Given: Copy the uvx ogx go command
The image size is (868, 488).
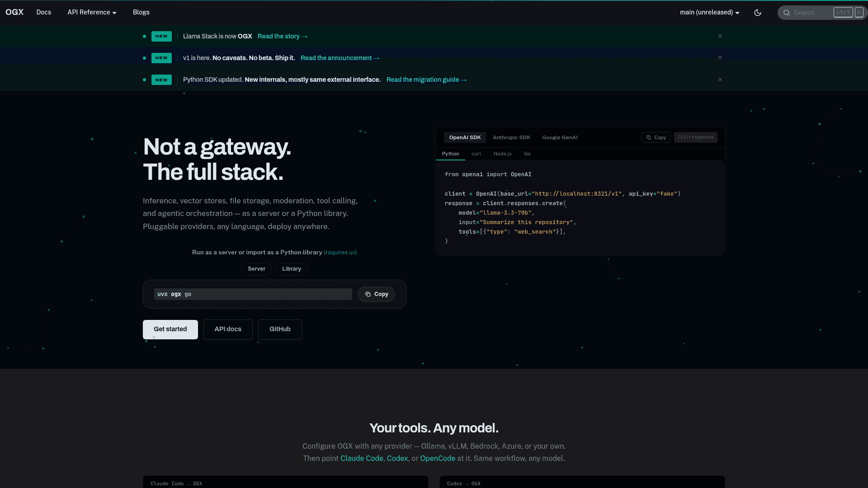Looking at the screenshot, I should coord(376,294).
